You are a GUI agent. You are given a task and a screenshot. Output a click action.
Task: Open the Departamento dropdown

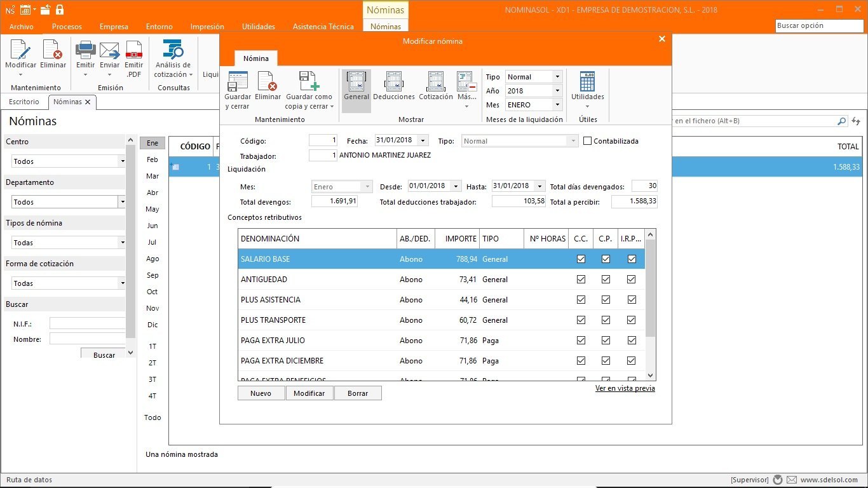coord(122,202)
